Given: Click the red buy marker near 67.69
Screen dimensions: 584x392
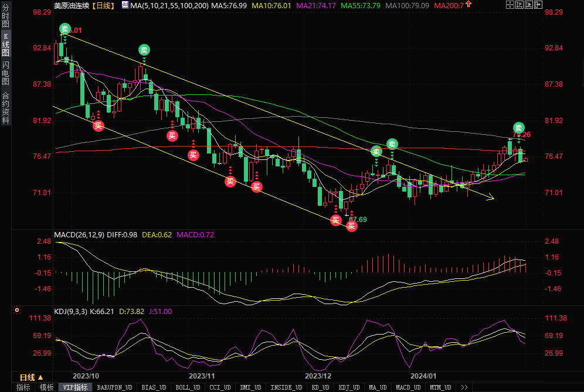Looking at the screenshot, I should point(352,226).
